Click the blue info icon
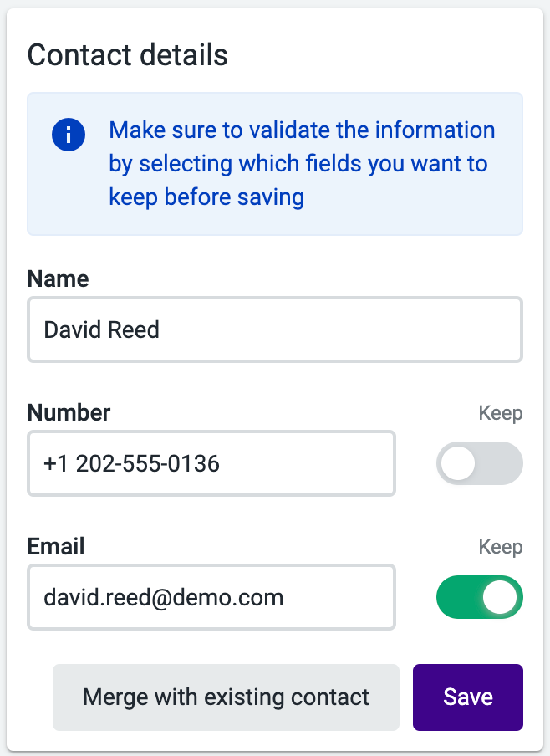The height and width of the screenshot is (756, 550). (x=69, y=135)
